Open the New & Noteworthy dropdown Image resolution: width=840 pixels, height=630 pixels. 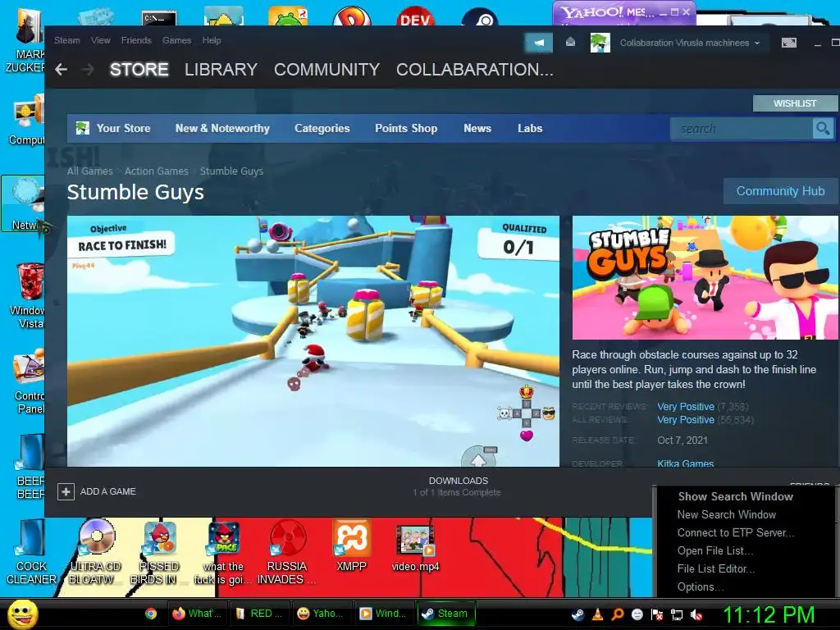222,129
